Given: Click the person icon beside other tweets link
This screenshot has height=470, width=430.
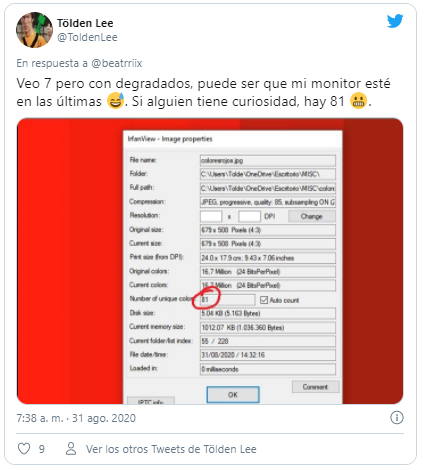Looking at the screenshot, I should 71,449.
